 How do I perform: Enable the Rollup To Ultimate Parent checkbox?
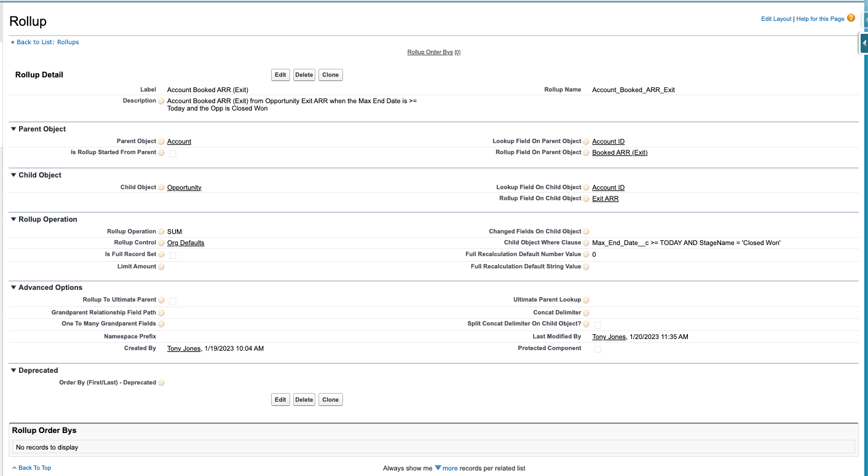[173, 300]
